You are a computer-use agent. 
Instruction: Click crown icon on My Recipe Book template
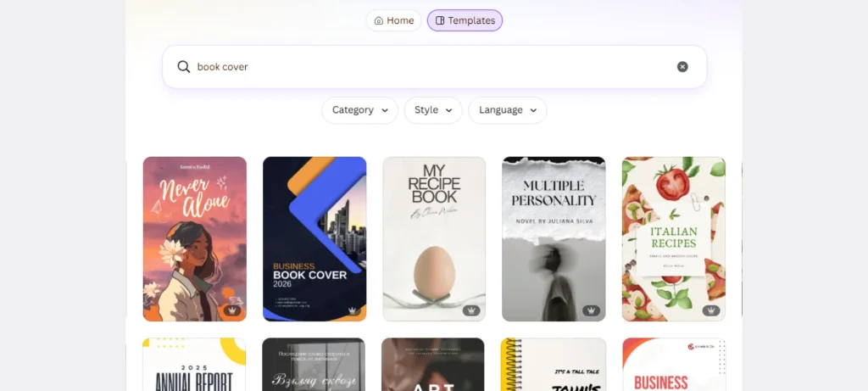[x=471, y=310]
